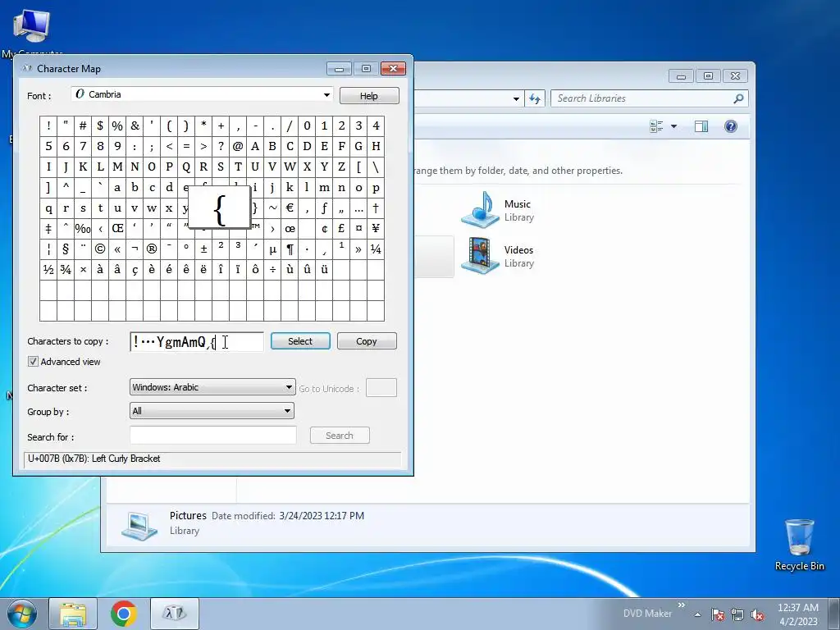The width and height of the screenshot is (840, 630).
Task: Select the one-quarter fraction cell
Action: pos(376,249)
